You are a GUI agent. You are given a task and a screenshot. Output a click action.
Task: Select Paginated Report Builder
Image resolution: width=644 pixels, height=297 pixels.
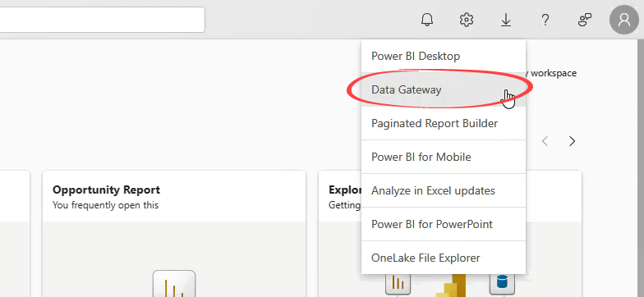(x=444, y=123)
